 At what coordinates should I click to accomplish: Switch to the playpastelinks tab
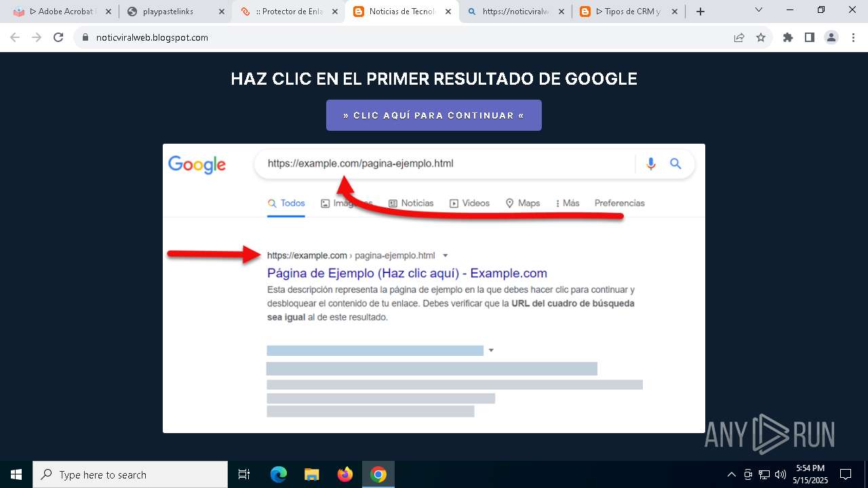click(x=176, y=12)
